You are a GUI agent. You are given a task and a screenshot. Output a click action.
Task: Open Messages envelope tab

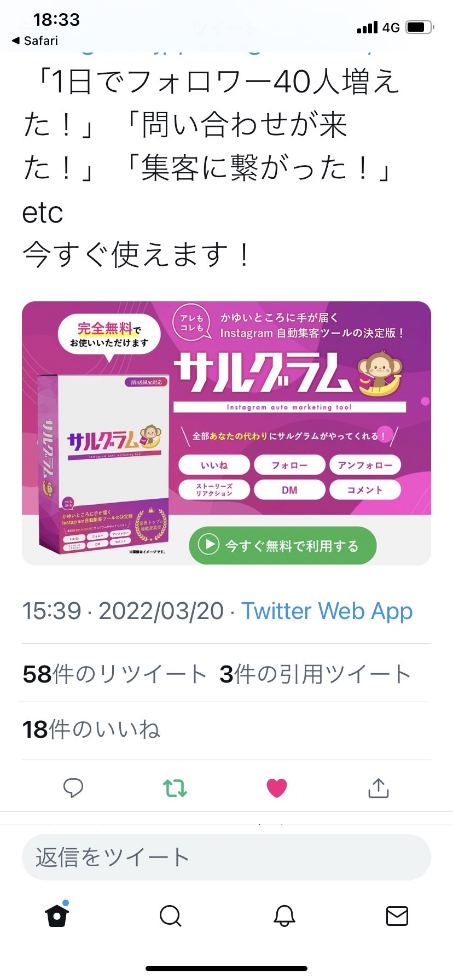[x=397, y=915]
